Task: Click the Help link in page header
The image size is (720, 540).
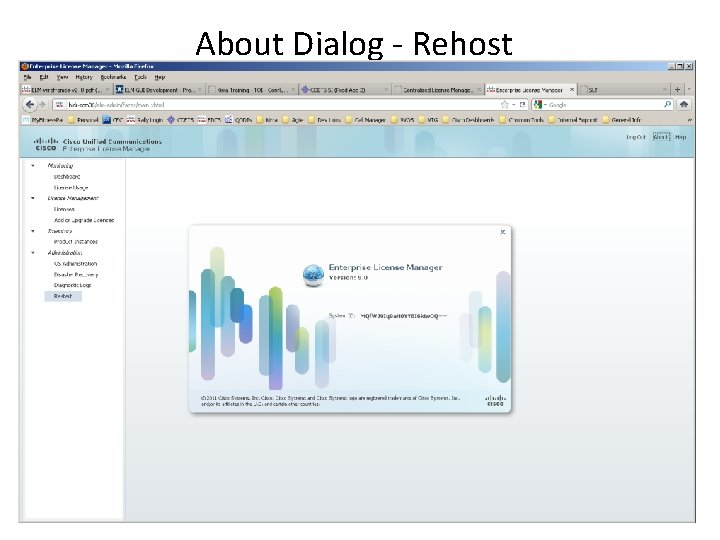Action: click(x=681, y=137)
